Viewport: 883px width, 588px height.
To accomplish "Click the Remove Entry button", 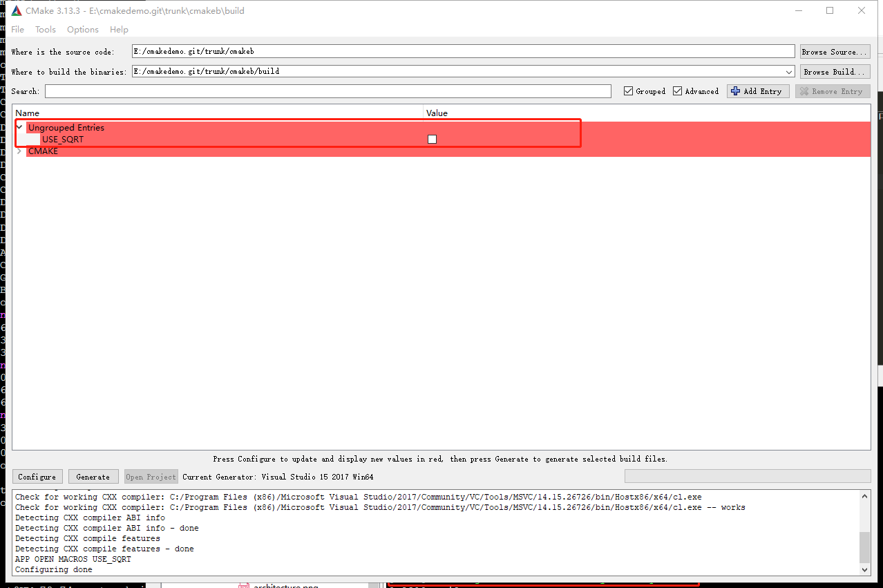I will (833, 91).
